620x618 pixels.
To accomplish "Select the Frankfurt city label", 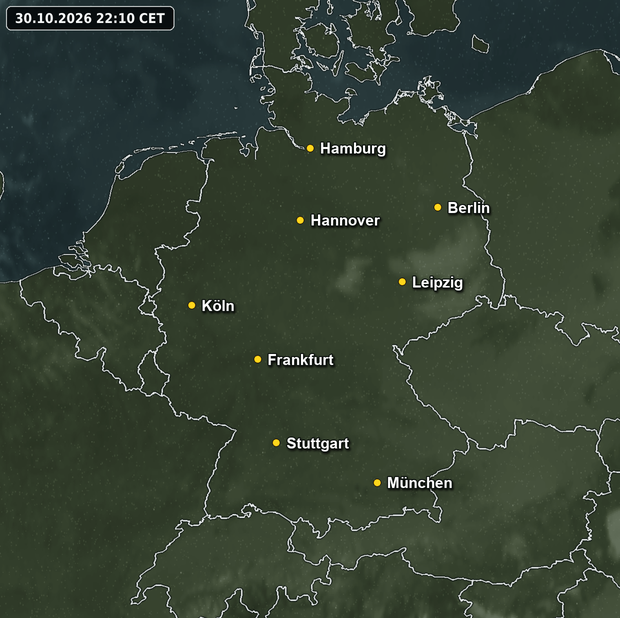I will [x=300, y=360].
